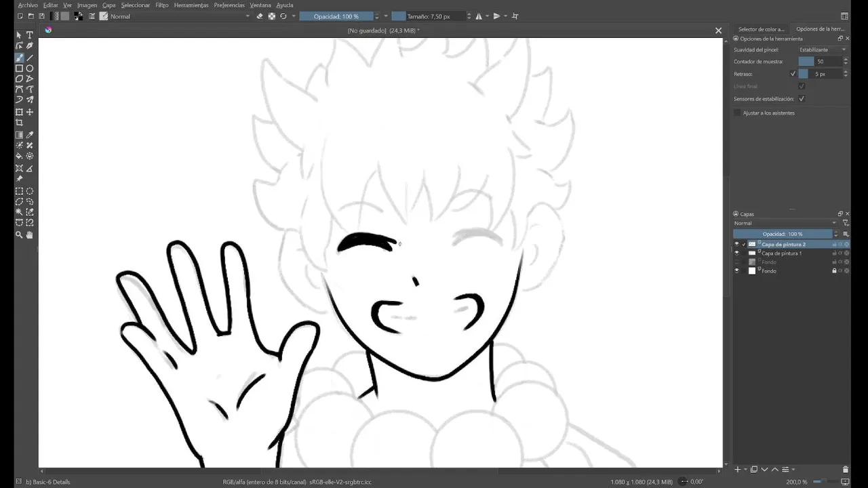Select the Zoom tool
This screenshot has height=488, width=868.
point(19,235)
